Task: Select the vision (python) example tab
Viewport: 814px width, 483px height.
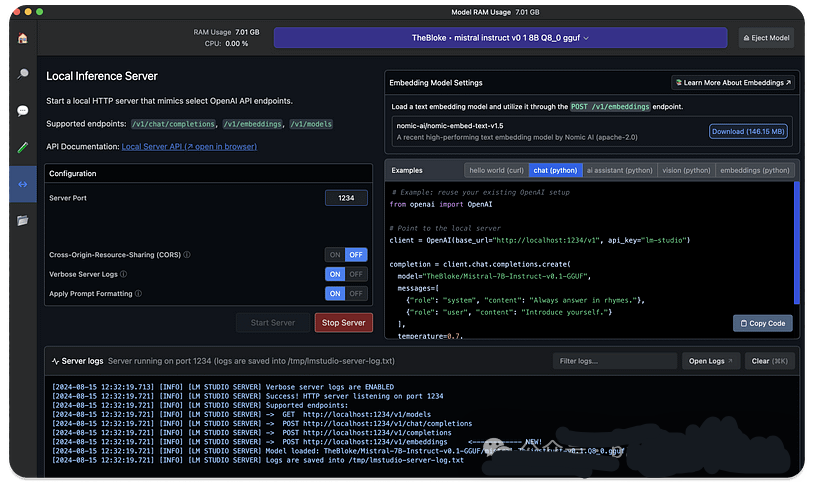Action: 686,170
